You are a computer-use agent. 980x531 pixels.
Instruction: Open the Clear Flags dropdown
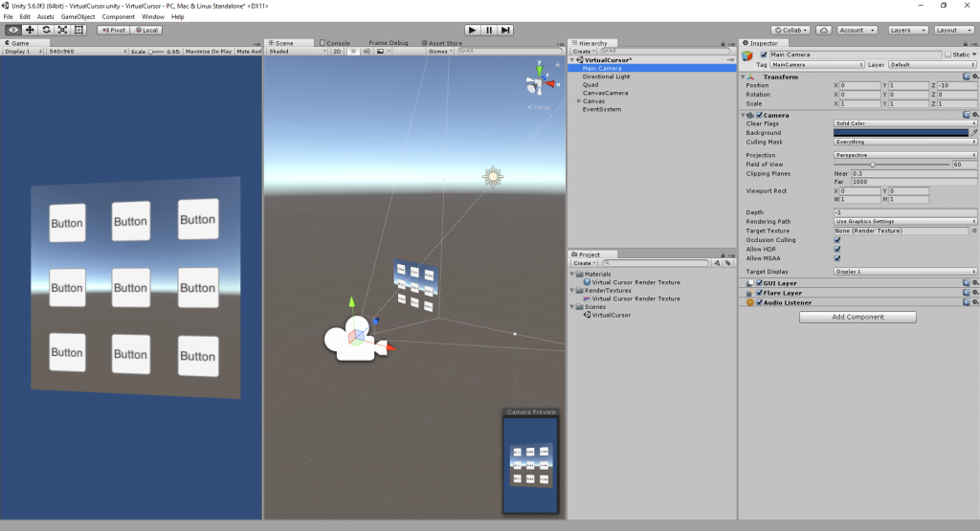point(904,123)
